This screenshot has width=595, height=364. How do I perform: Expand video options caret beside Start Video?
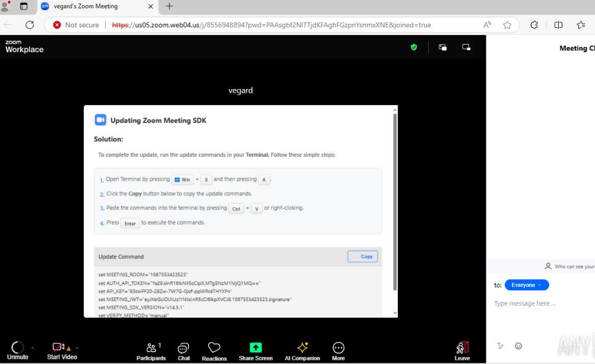click(77, 348)
